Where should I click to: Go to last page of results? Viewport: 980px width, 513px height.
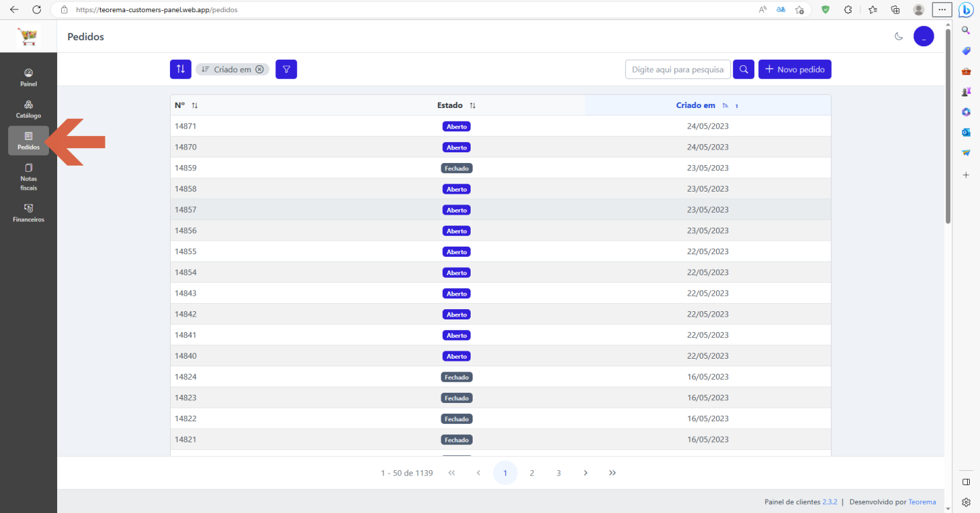tap(612, 473)
